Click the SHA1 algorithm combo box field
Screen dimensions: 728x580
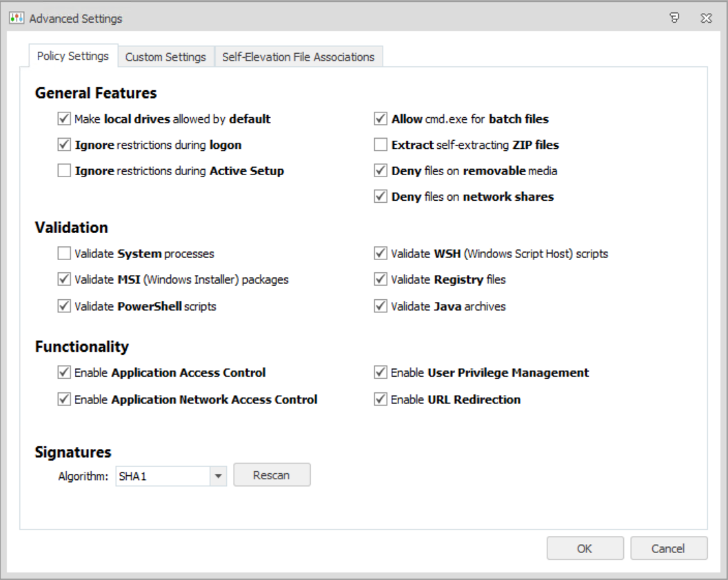161,475
